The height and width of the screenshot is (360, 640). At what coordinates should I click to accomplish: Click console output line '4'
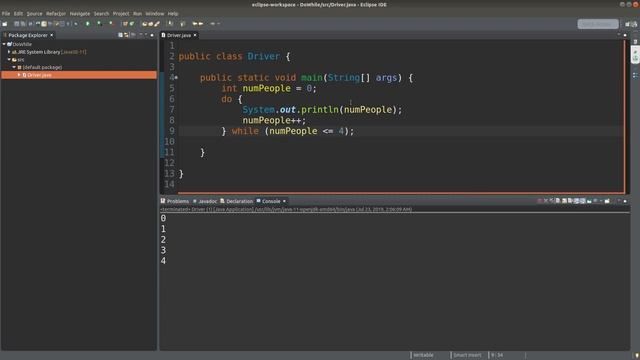163,261
